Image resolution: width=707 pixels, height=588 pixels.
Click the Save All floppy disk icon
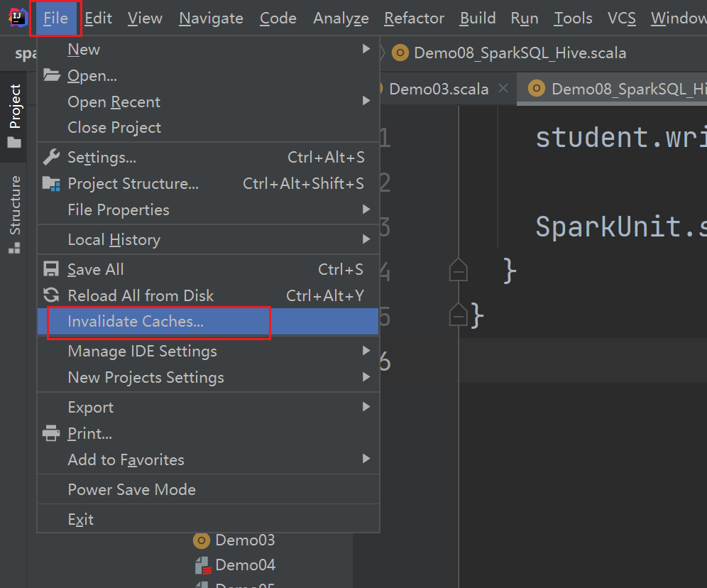[51, 269]
